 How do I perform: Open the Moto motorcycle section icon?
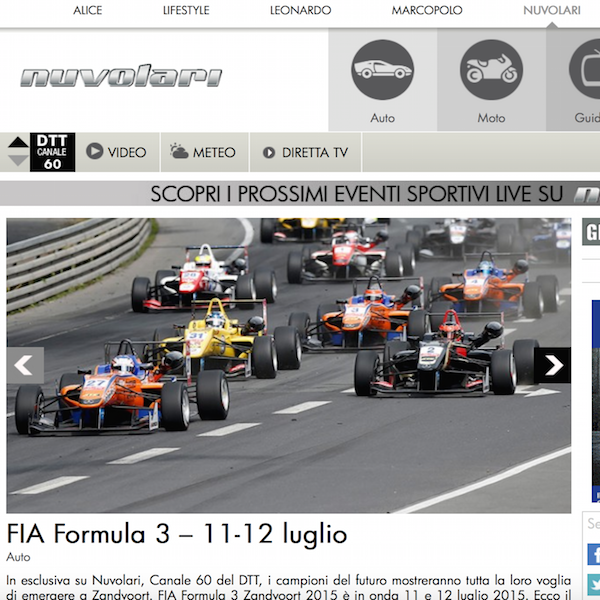pyautogui.click(x=490, y=70)
